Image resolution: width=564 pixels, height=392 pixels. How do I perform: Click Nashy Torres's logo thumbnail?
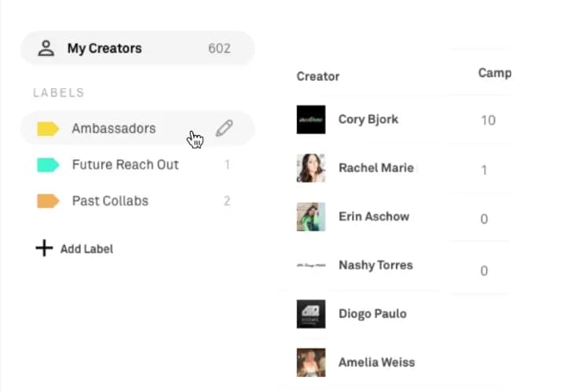click(x=311, y=266)
